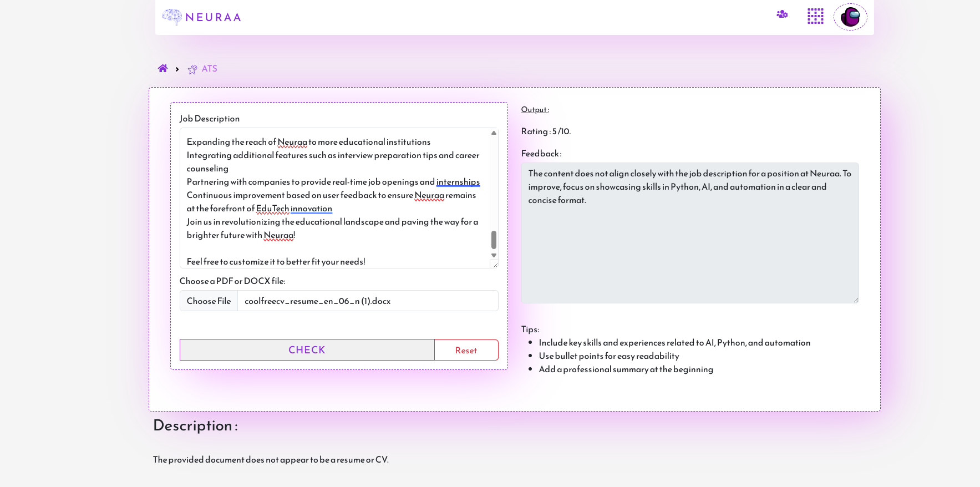
Task: Click the "Choose a PDF or DOCX file:" label
Action: [232, 281]
